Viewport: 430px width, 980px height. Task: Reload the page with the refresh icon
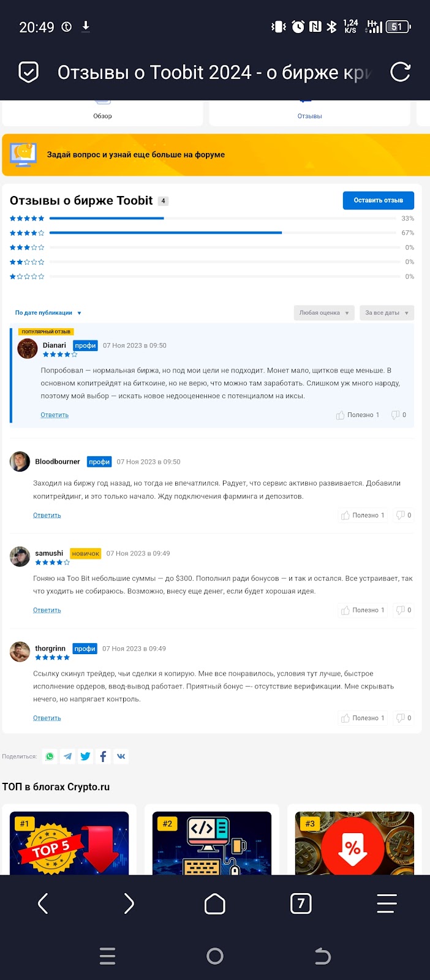click(401, 72)
